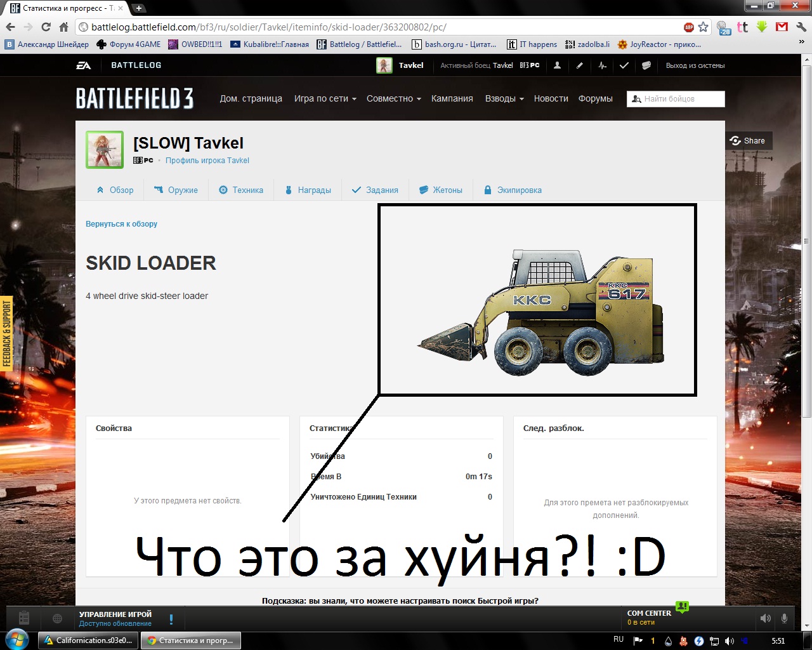The width and height of the screenshot is (812, 650).
Task: Click the soldier silhouette icon in top bar
Action: [557, 65]
